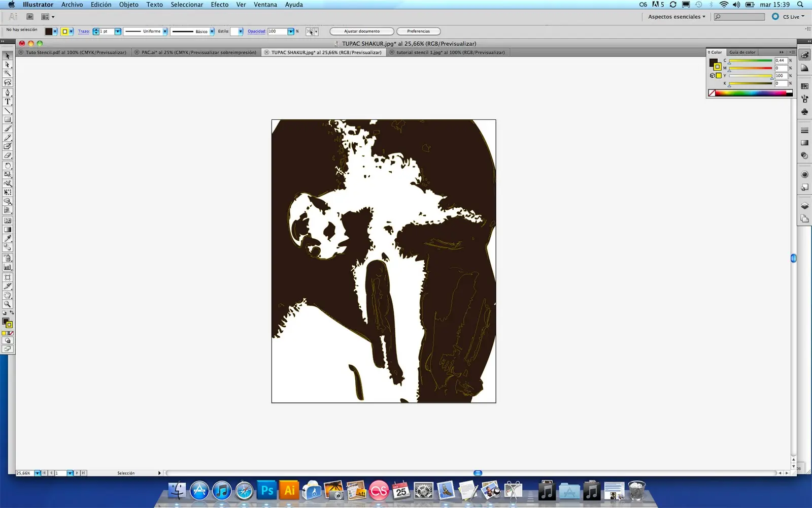Change screen mode in toolbox

[8, 349]
